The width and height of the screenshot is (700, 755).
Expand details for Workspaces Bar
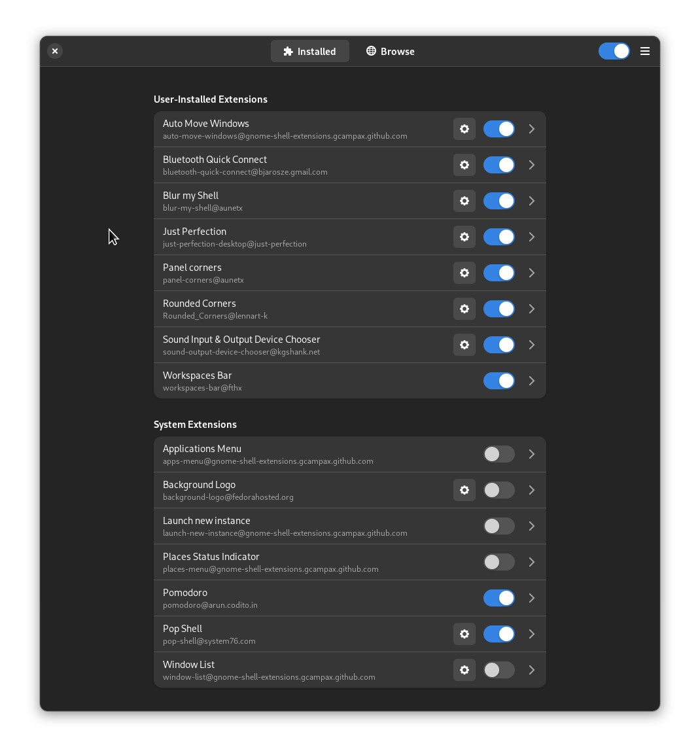click(531, 381)
